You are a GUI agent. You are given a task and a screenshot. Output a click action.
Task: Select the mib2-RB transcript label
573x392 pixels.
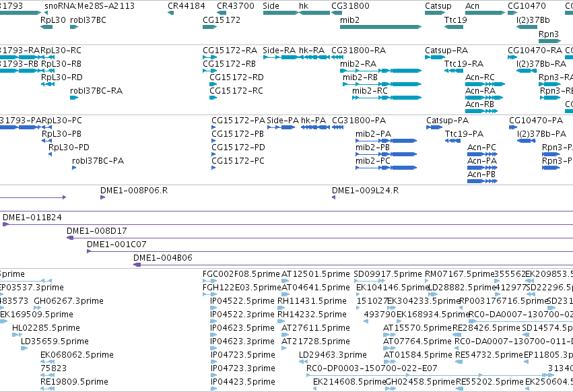tap(360, 77)
